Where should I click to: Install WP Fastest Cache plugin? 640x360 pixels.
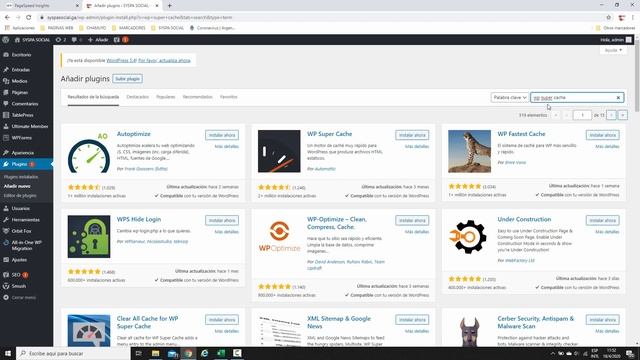pyautogui.click(x=602, y=135)
